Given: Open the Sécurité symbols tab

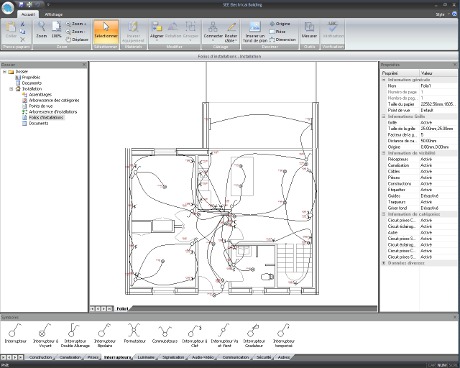Looking at the screenshot, I should pyautogui.click(x=264, y=357).
